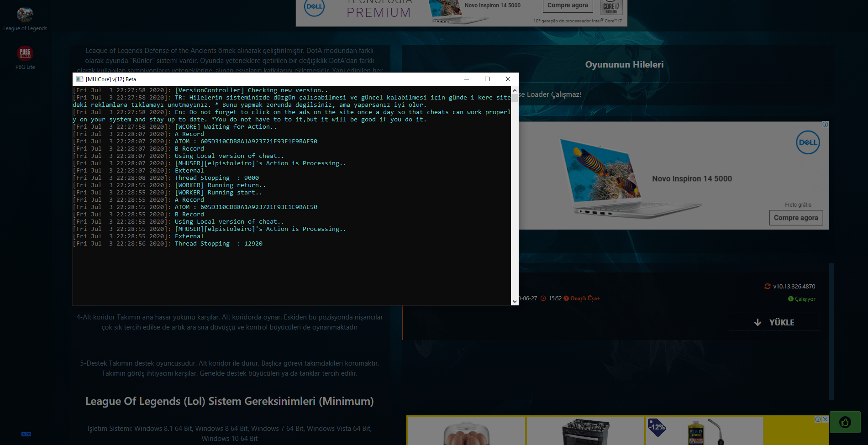868x445 pixels.
Task: Click the Frete grátis text in Dell ad
Action: tap(798, 205)
